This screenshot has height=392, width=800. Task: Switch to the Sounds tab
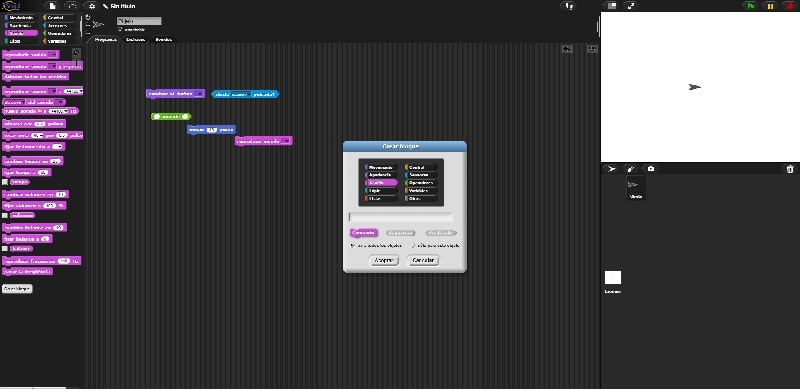pyautogui.click(x=163, y=39)
